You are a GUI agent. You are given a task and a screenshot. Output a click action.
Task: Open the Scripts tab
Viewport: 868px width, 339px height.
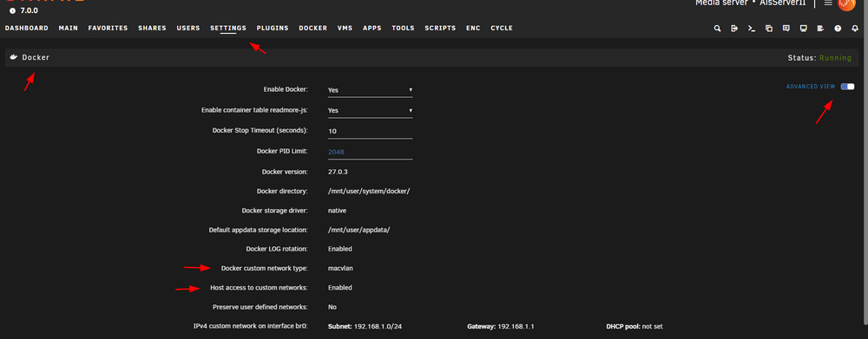point(440,29)
